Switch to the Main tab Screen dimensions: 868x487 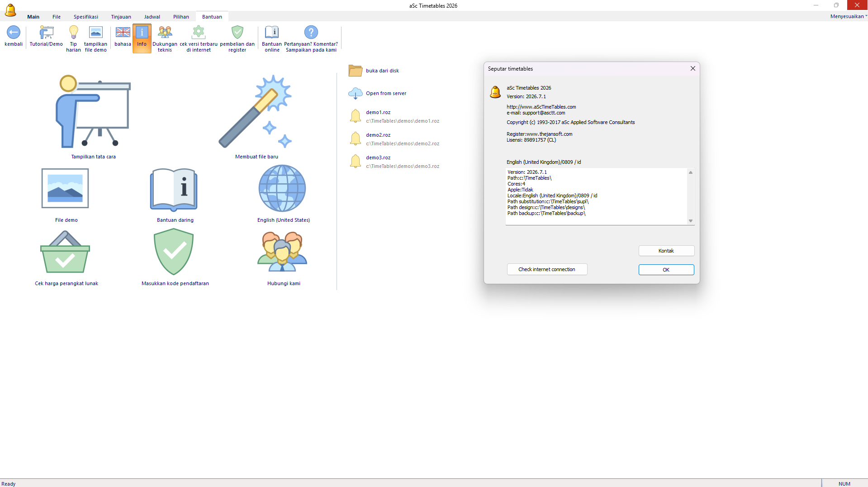(x=33, y=17)
